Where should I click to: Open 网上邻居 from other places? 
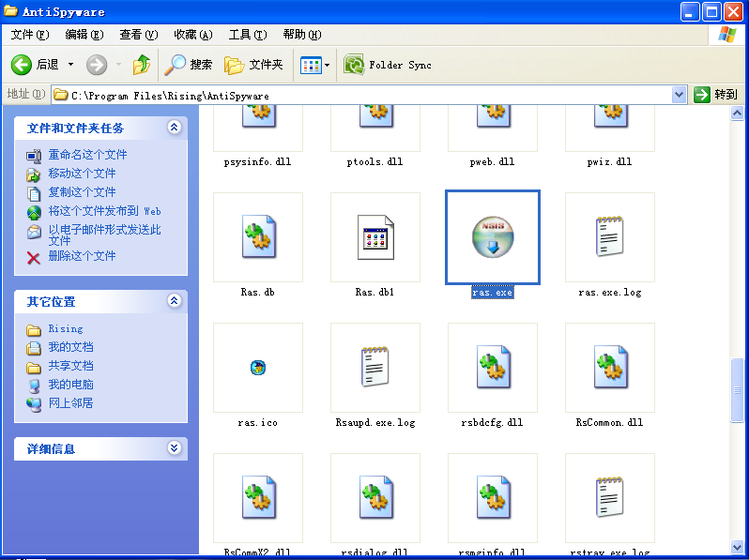(70, 403)
